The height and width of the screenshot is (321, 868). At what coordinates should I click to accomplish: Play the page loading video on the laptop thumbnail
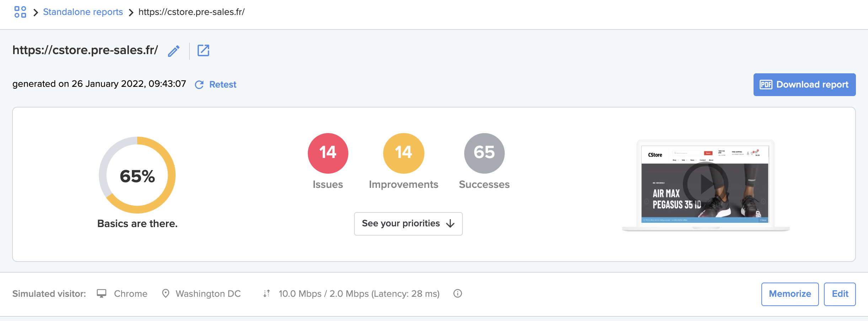(x=706, y=184)
